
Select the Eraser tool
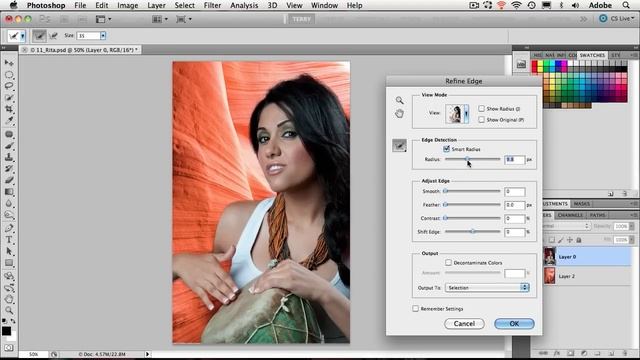coord(9,180)
